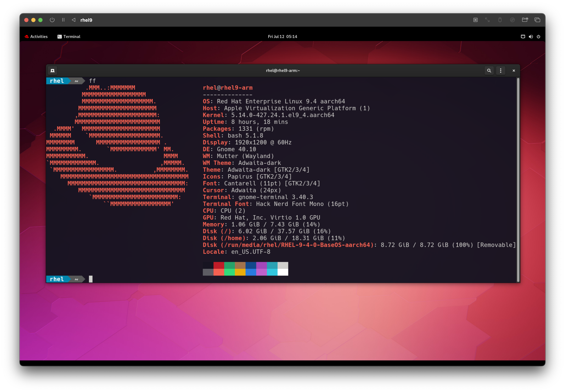Image resolution: width=565 pixels, height=392 pixels.
Task: Click the Disk RHEL-9-4-0-BaseOS-aarch64 line
Action: click(x=359, y=245)
